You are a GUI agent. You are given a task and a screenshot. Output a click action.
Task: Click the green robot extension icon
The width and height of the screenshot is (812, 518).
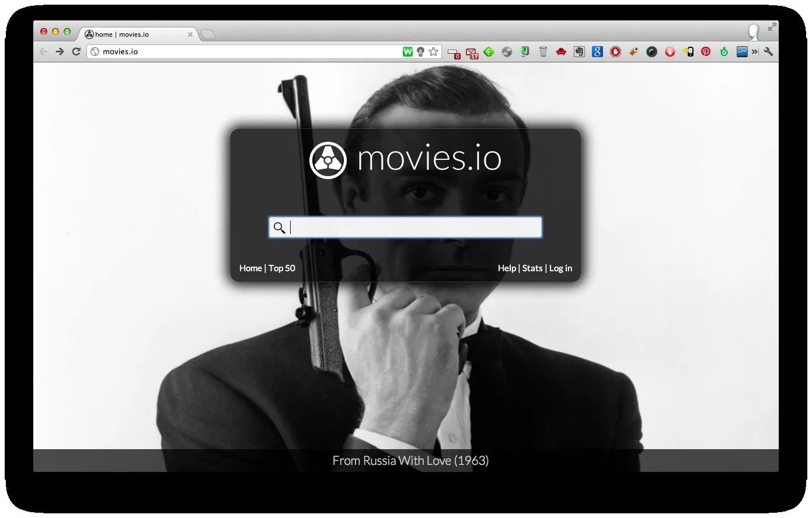(724, 52)
